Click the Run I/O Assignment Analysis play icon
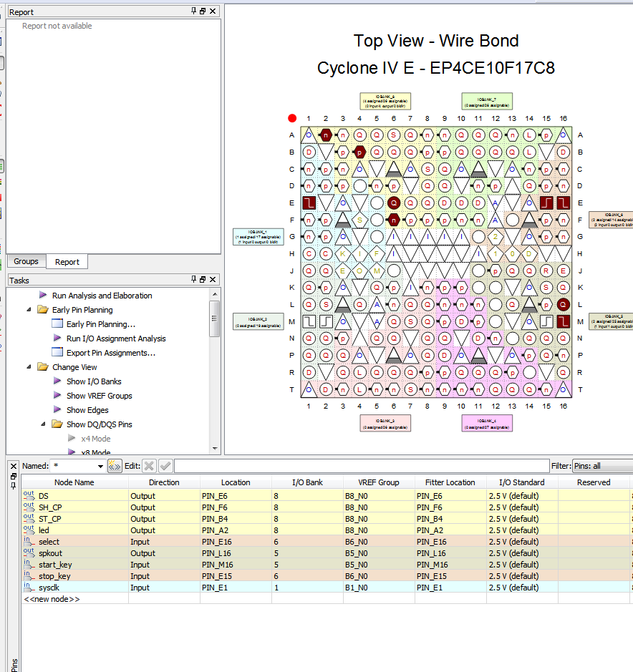Screen dimensions: 633x672 coord(57,339)
